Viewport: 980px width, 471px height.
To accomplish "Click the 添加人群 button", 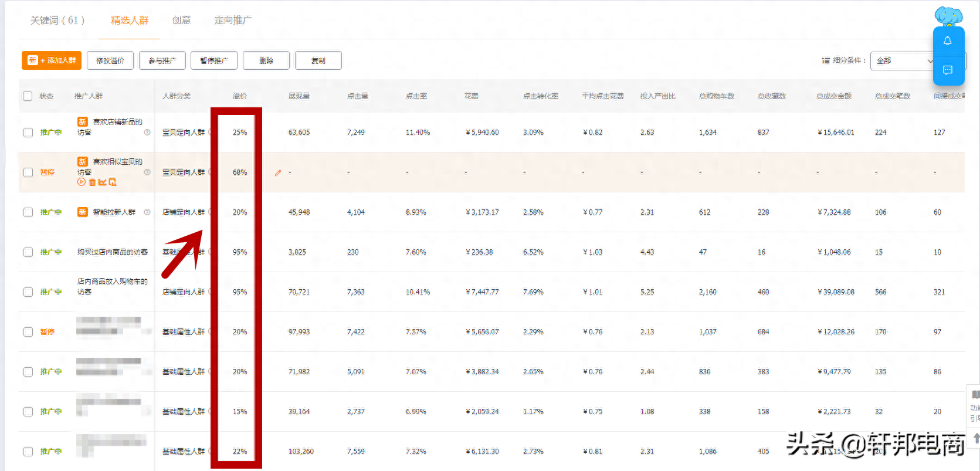I will (52, 60).
